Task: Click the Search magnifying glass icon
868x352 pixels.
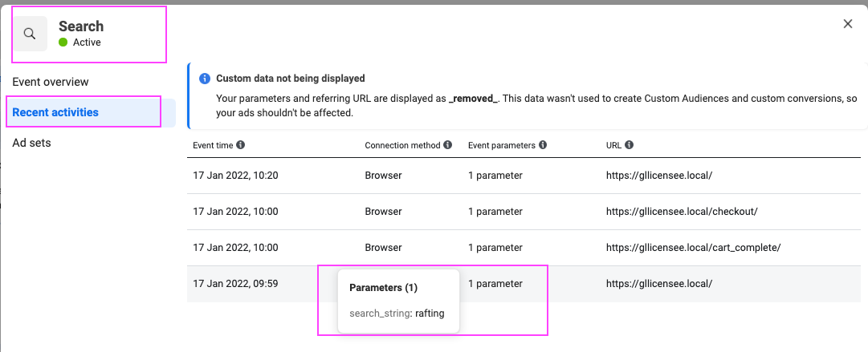Action: 31,34
